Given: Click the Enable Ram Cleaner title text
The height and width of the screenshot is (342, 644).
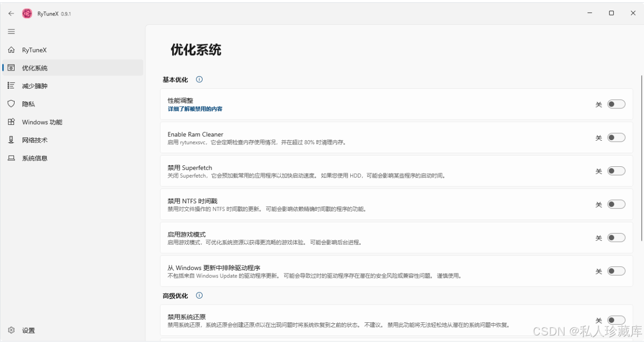Looking at the screenshot, I should coord(195,134).
